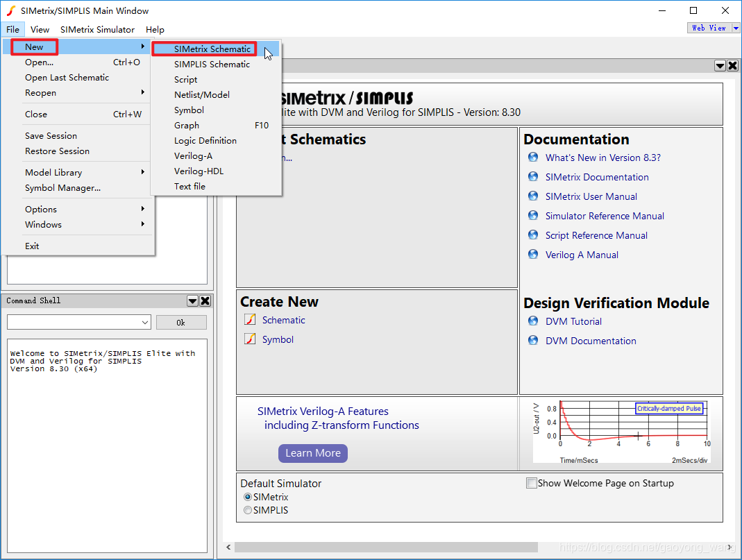The width and height of the screenshot is (742, 560).
Task: Open the File menu
Action: pyautogui.click(x=12, y=29)
